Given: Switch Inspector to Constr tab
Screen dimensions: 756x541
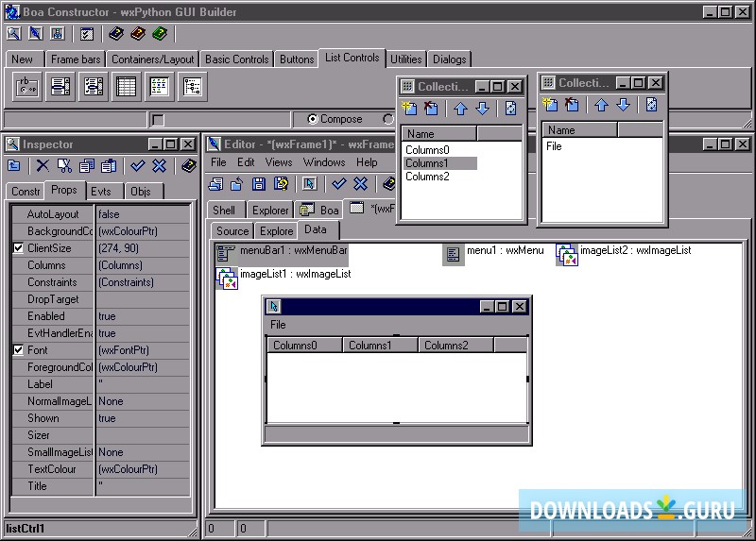Looking at the screenshot, I should point(26,192).
